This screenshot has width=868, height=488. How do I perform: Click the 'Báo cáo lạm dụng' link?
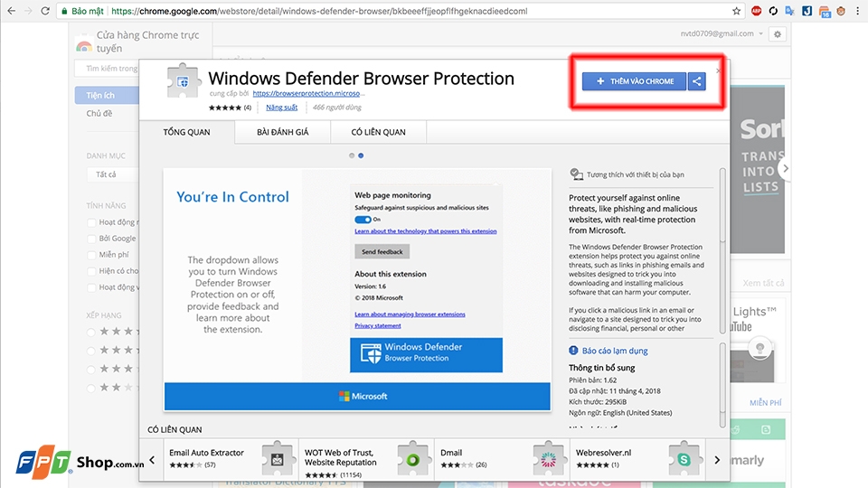coord(615,351)
